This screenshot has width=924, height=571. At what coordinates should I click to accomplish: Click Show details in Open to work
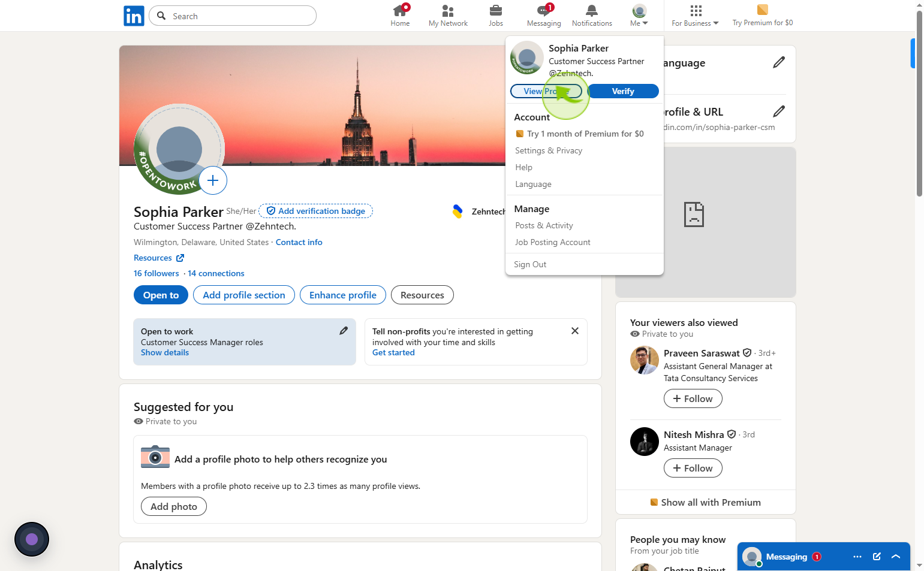(165, 352)
